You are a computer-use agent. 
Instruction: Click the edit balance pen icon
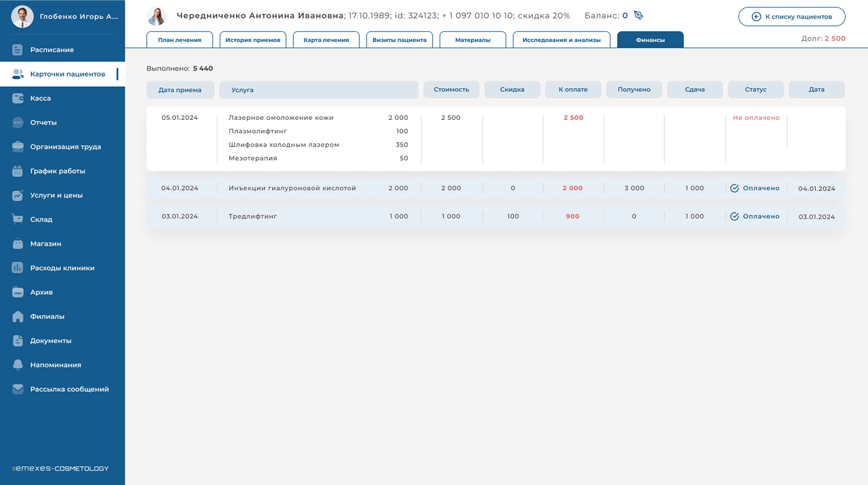tap(639, 16)
